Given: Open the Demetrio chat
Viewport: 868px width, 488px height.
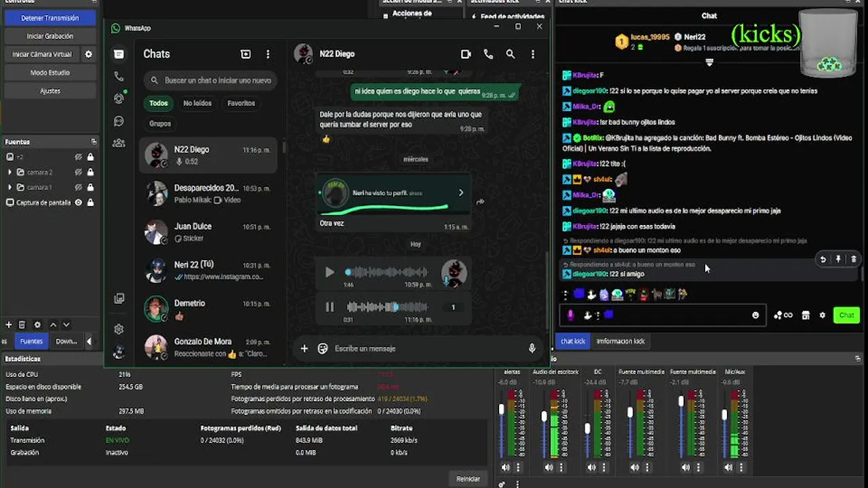Looking at the screenshot, I should click(x=209, y=309).
